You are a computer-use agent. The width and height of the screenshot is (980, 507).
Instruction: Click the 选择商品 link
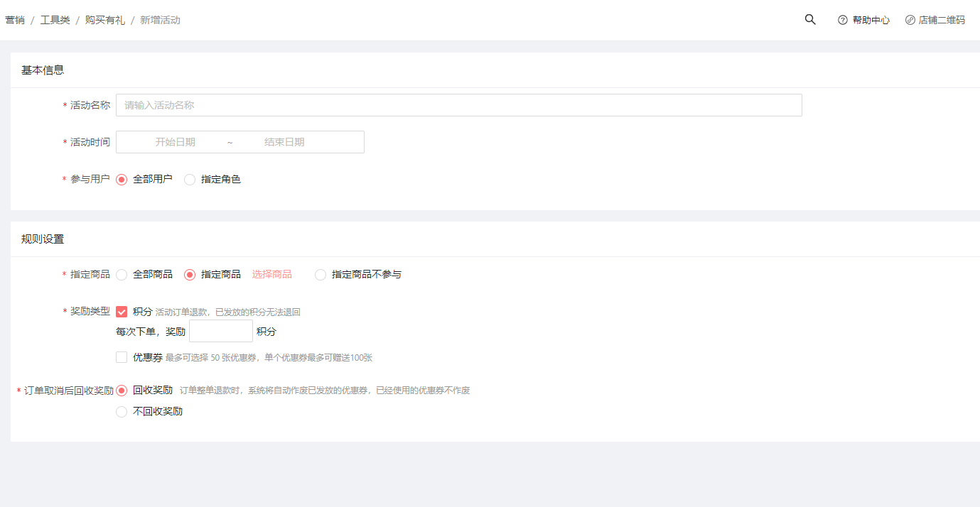(x=271, y=274)
